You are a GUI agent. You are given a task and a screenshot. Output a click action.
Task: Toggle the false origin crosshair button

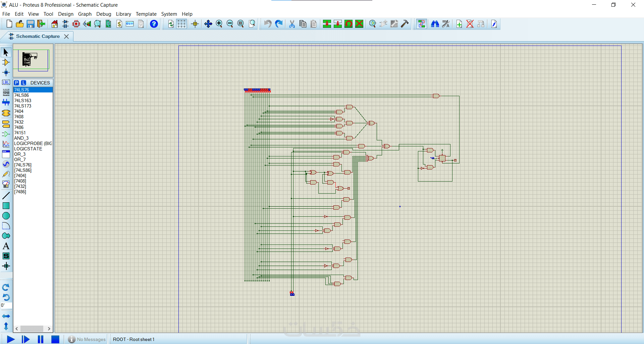coord(195,24)
